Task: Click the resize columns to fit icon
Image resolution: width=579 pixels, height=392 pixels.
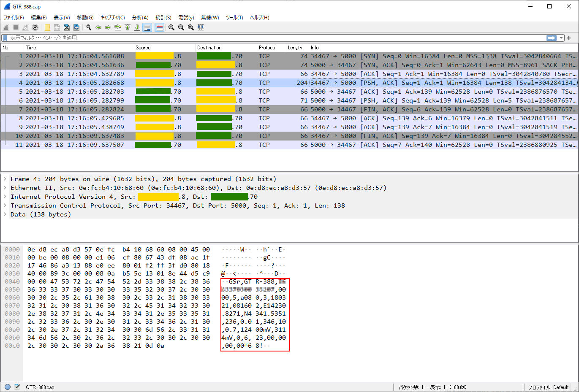Action: pos(201,27)
